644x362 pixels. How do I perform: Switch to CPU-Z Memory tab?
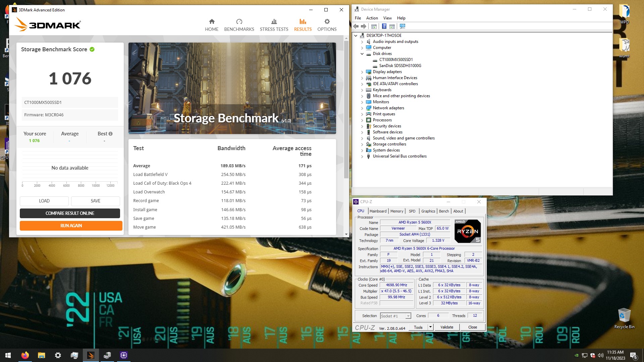click(x=397, y=211)
